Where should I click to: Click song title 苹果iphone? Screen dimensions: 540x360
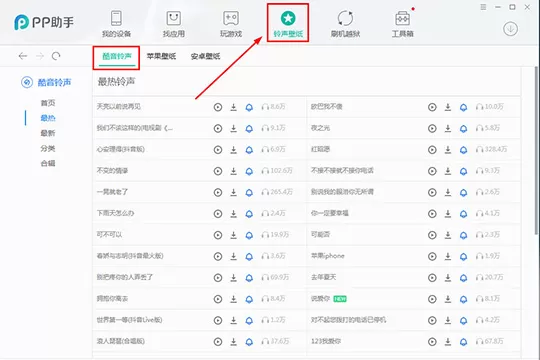pyautogui.click(x=328, y=256)
